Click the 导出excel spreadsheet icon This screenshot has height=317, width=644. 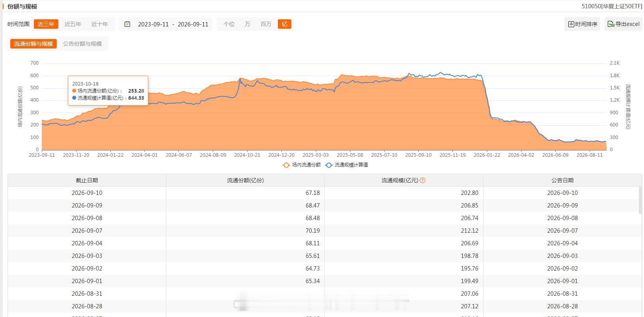pyautogui.click(x=611, y=24)
